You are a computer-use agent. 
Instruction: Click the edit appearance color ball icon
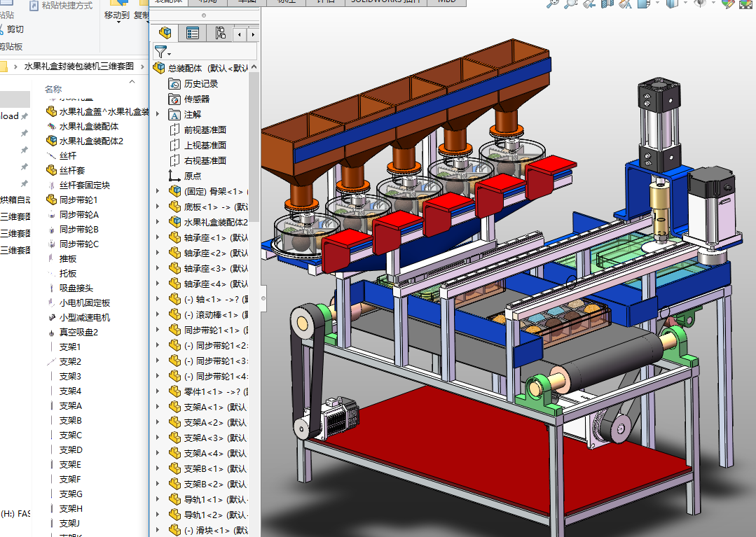click(727, 4)
